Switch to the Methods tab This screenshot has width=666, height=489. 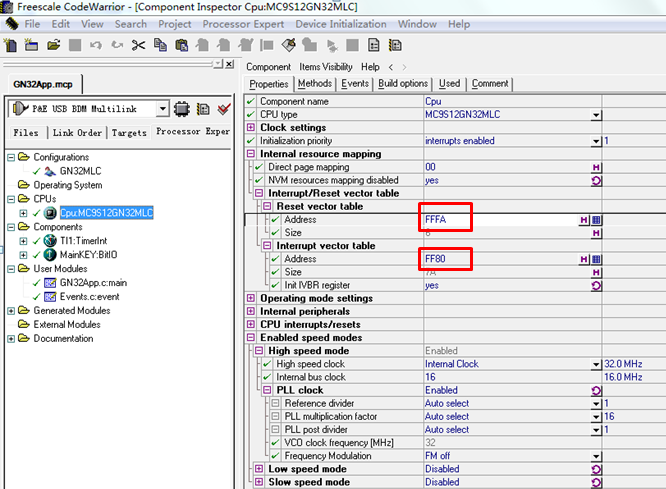[314, 84]
